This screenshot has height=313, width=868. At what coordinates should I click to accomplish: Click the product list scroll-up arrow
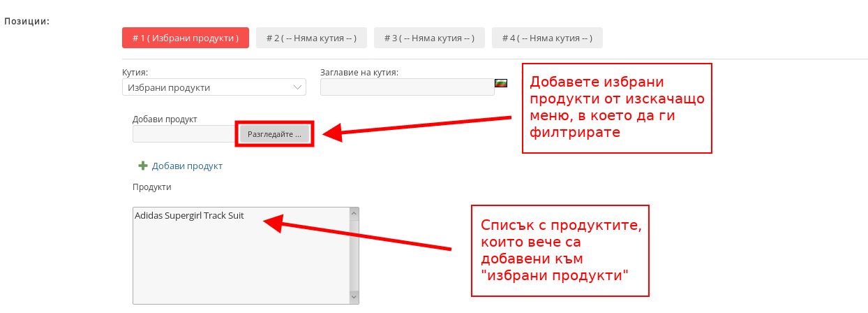(x=354, y=213)
